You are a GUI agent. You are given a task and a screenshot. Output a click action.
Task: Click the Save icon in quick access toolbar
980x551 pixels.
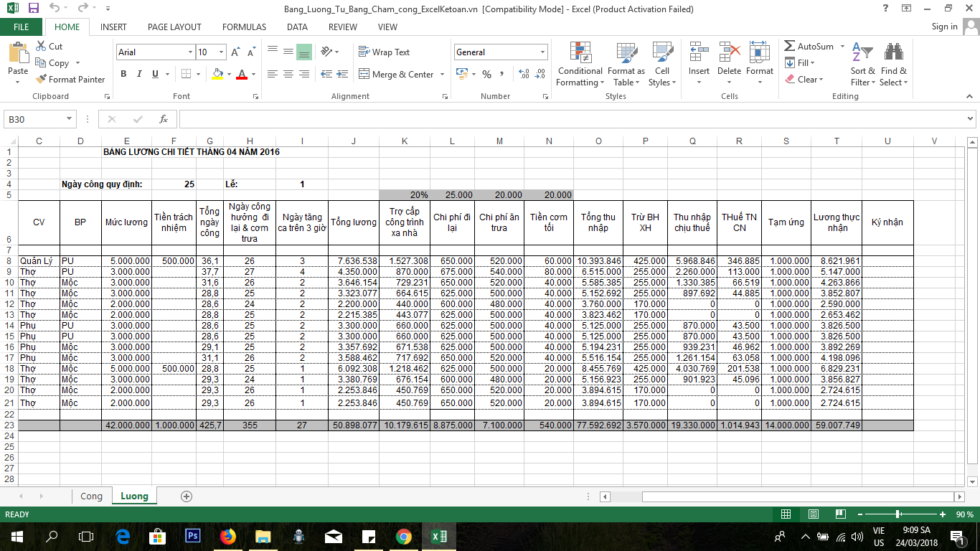pyautogui.click(x=34, y=9)
